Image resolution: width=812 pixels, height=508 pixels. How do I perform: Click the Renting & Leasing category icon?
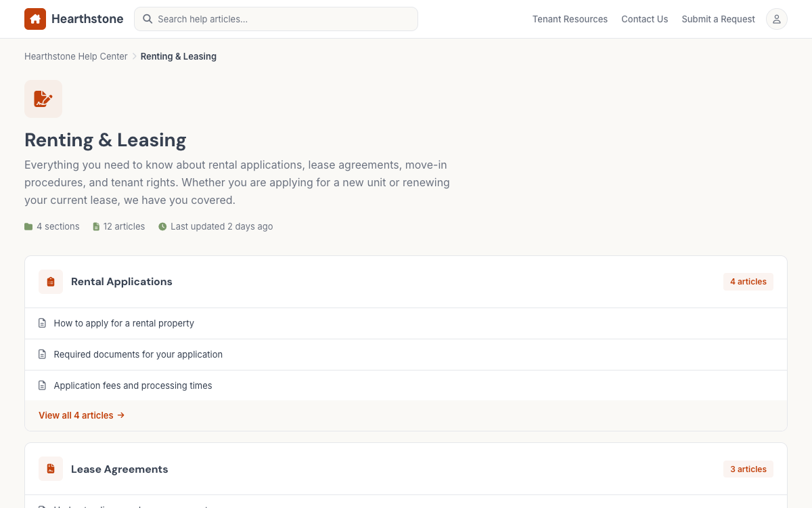(x=43, y=99)
